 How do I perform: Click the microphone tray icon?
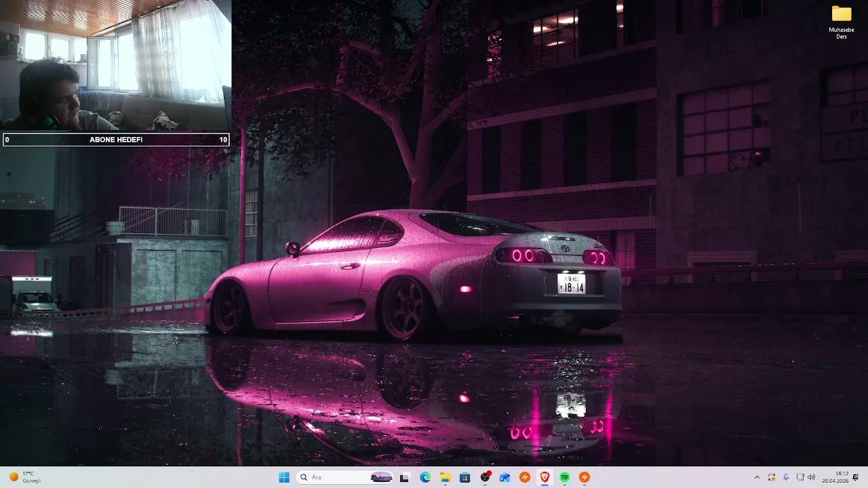click(x=786, y=477)
